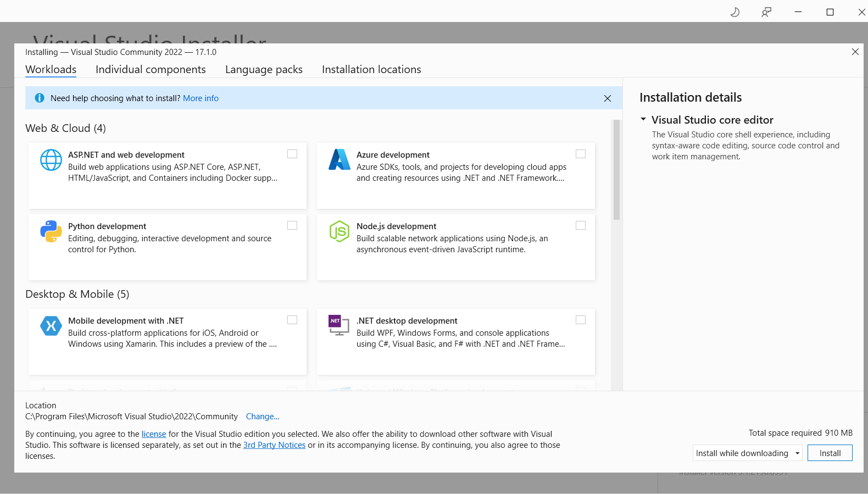The height and width of the screenshot is (494, 868).
Task: Check Mobile development with .NET workload
Action: point(292,320)
